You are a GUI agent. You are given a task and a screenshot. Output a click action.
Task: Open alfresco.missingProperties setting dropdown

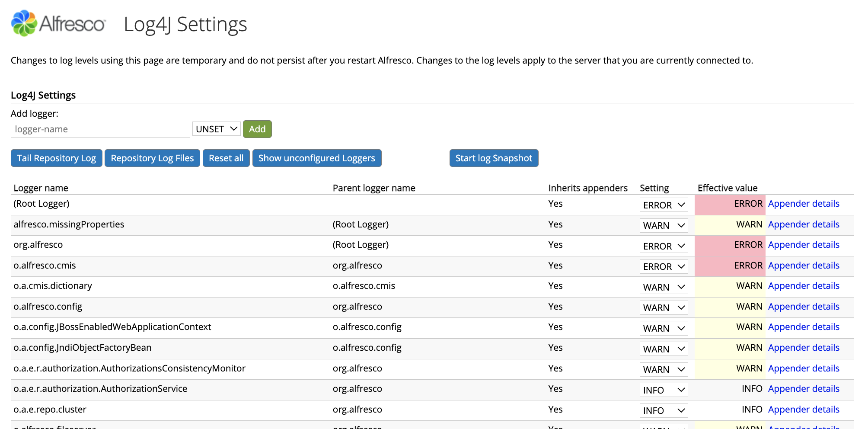pos(664,225)
